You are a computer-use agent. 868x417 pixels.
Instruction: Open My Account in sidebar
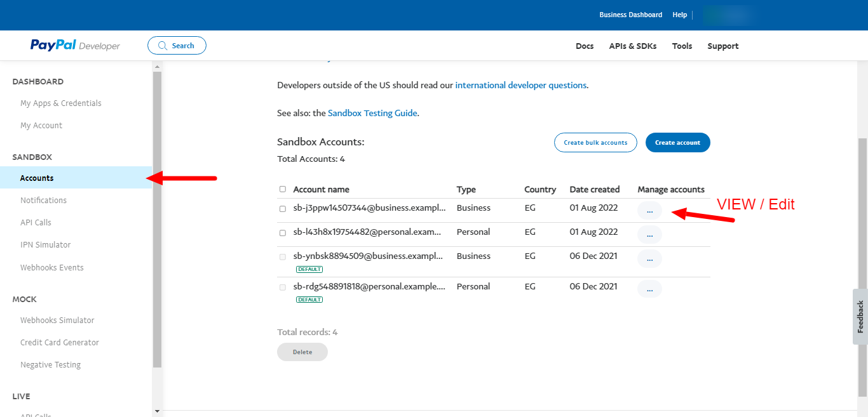tap(41, 126)
